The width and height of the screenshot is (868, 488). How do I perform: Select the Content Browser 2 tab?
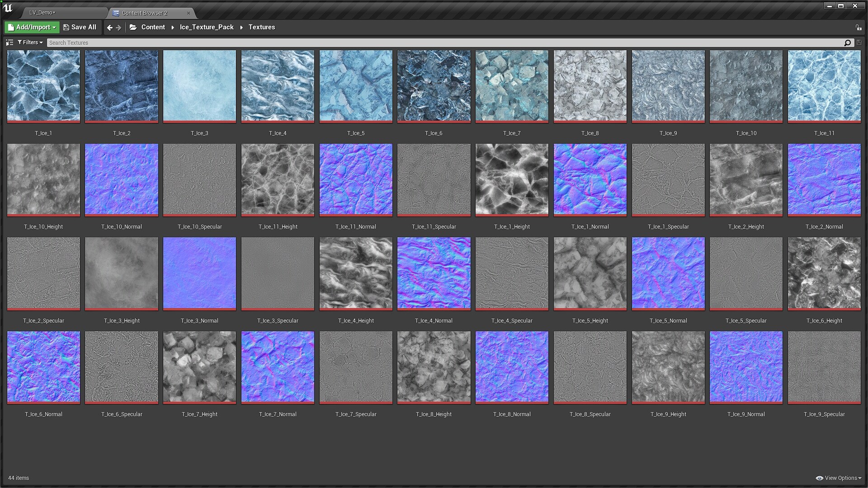tap(145, 13)
